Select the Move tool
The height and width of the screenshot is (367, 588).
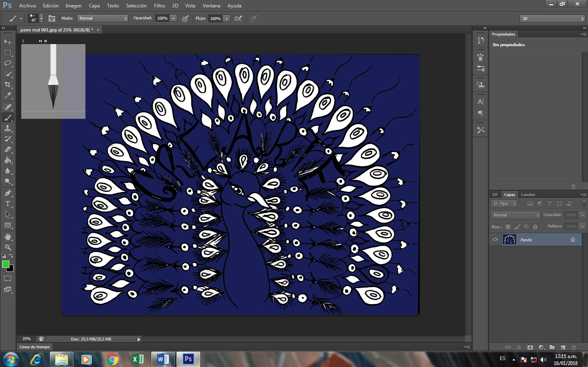(8, 42)
